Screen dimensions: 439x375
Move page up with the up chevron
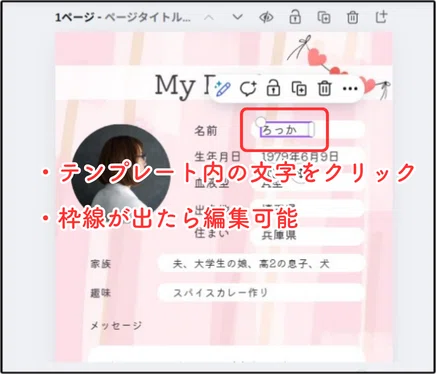[209, 18]
